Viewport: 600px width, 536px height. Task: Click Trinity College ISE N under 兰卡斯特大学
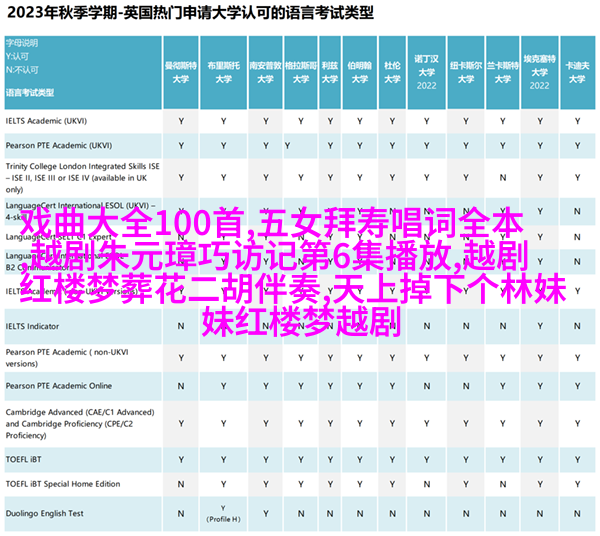click(x=503, y=178)
